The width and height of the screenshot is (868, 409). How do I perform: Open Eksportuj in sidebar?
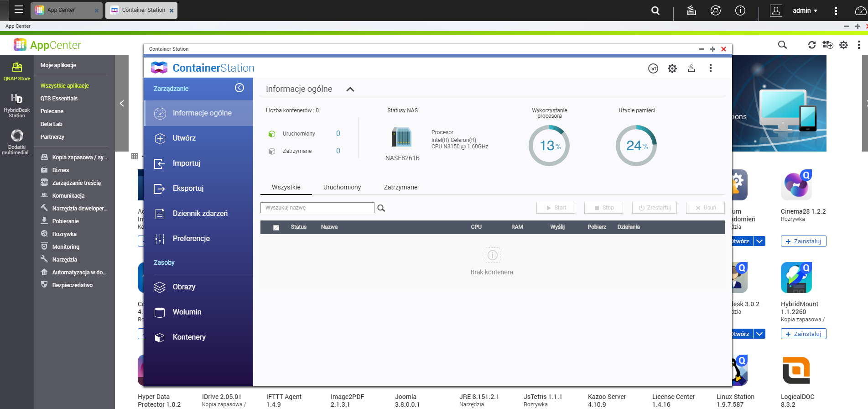tap(198, 189)
